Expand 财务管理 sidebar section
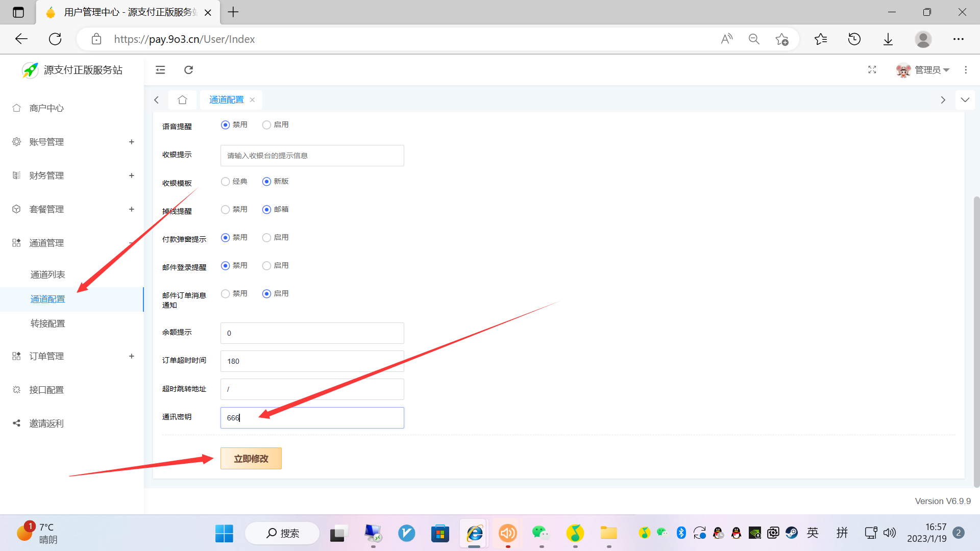The height and width of the screenshot is (551, 980). pyautogui.click(x=131, y=176)
